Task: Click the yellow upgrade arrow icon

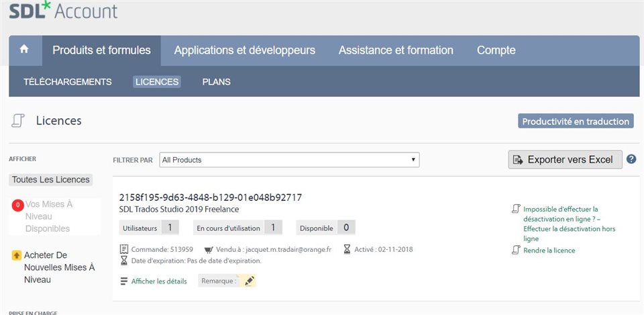Action: click(16, 255)
